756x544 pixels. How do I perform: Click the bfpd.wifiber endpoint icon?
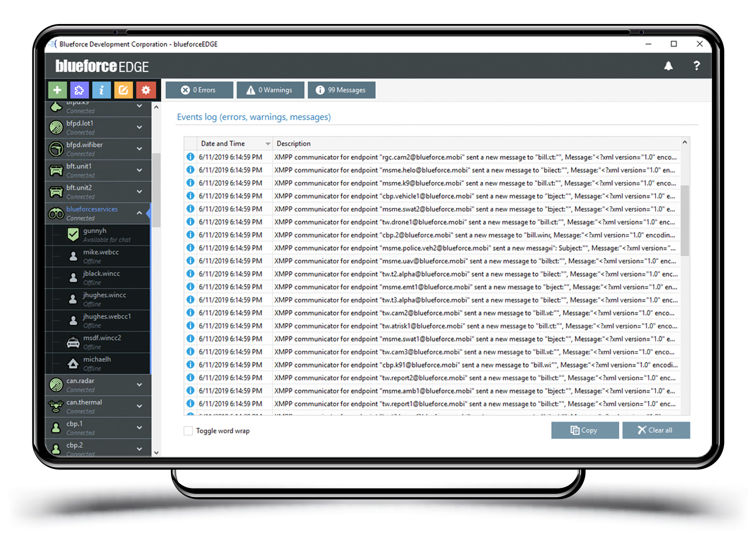[56, 149]
